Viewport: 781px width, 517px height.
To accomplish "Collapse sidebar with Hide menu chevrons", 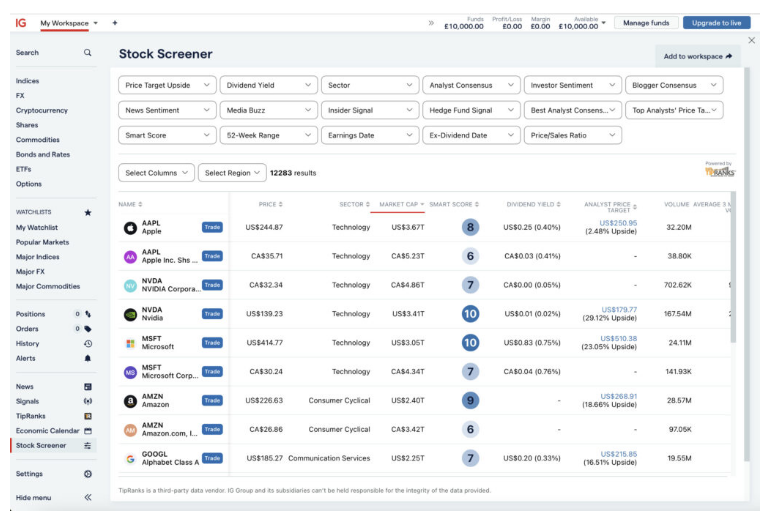I will pos(88,497).
